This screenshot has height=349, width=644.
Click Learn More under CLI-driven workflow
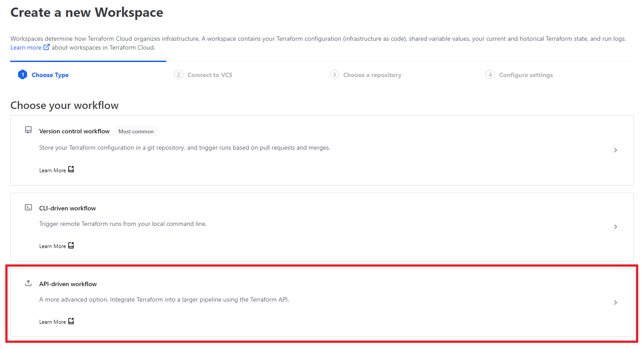coord(52,245)
